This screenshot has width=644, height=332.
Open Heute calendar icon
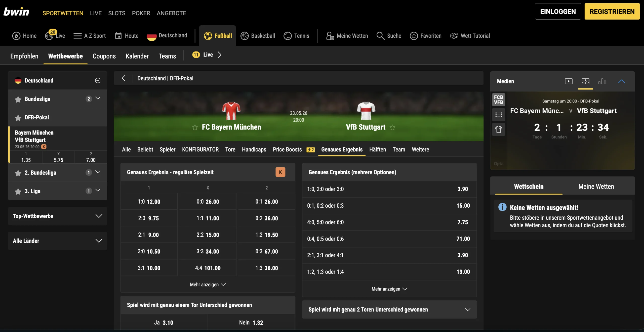point(118,36)
